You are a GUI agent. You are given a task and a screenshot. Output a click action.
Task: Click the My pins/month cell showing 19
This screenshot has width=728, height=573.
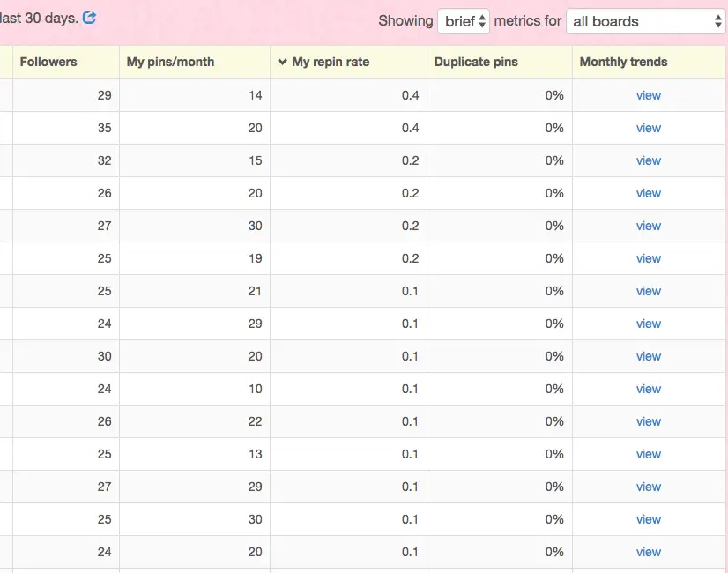tap(195, 258)
